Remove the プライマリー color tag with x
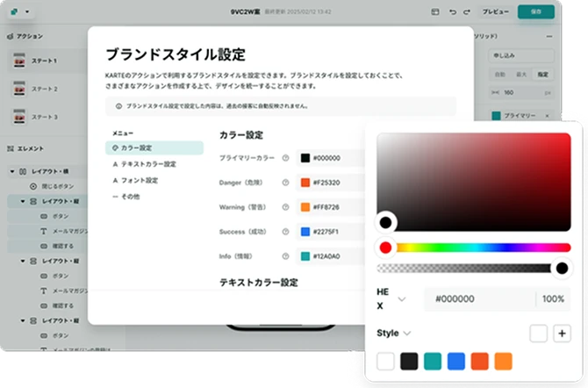The height and width of the screenshot is (388, 588). click(x=547, y=116)
